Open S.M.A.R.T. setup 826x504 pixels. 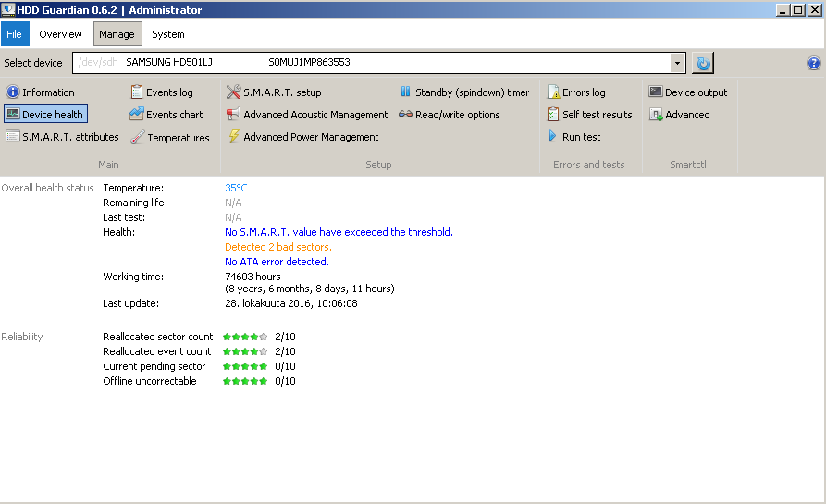click(274, 92)
